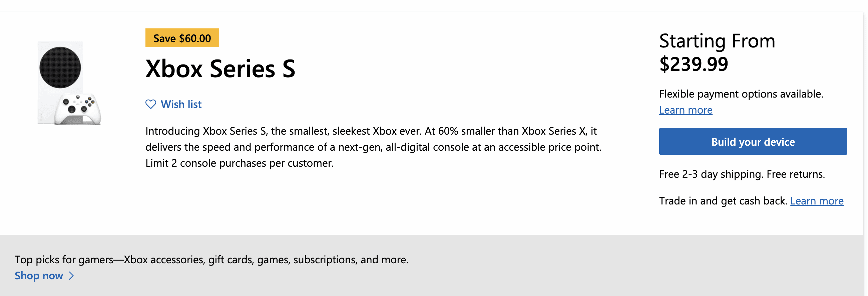This screenshot has height=296, width=868.
Task: Open Learn more beside trade in cash back
Action: 817,201
